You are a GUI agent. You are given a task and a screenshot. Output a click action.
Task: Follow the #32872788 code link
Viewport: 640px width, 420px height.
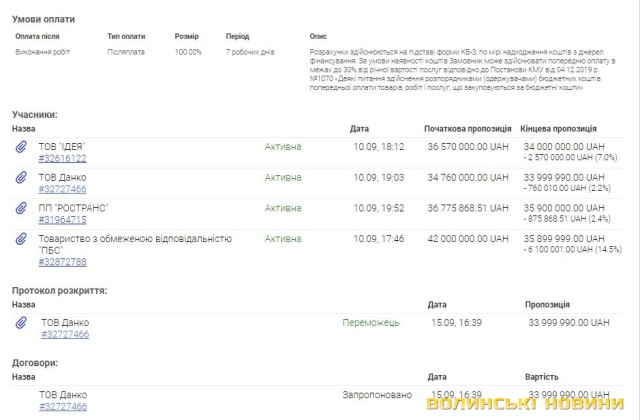point(62,262)
